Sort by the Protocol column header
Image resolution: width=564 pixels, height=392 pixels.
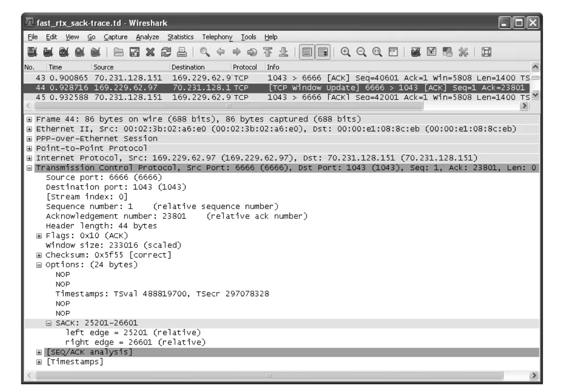pyautogui.click(x=248, y=67)
